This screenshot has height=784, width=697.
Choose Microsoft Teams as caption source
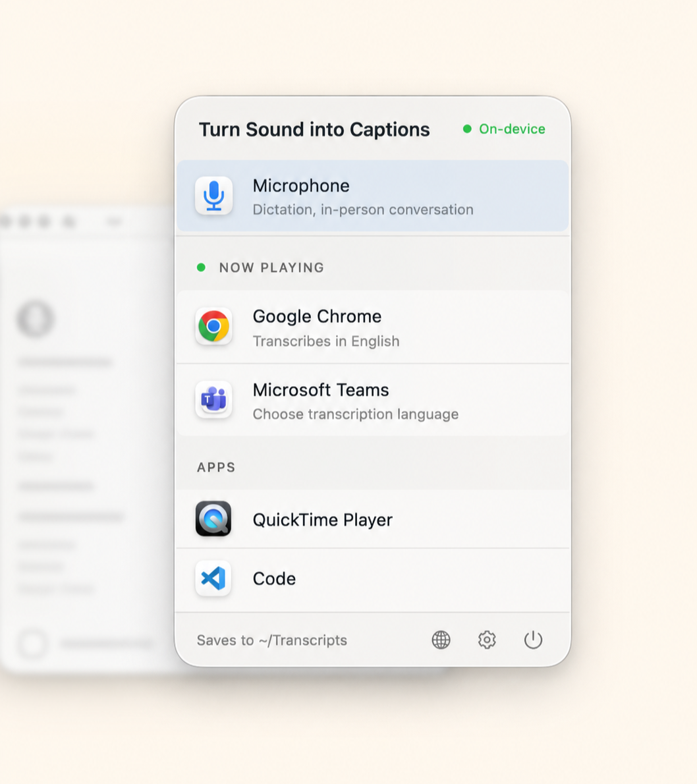[372, 400]
